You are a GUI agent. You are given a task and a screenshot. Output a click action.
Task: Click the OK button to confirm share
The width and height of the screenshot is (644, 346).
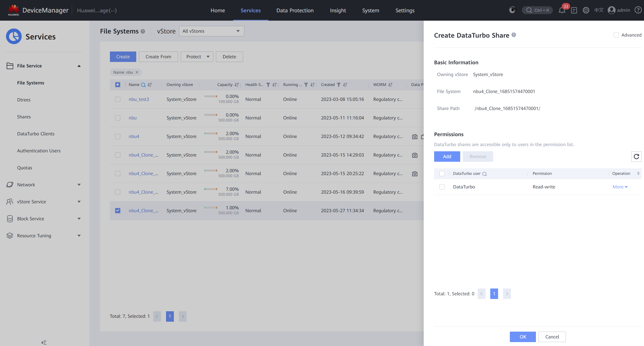[523, 337]
